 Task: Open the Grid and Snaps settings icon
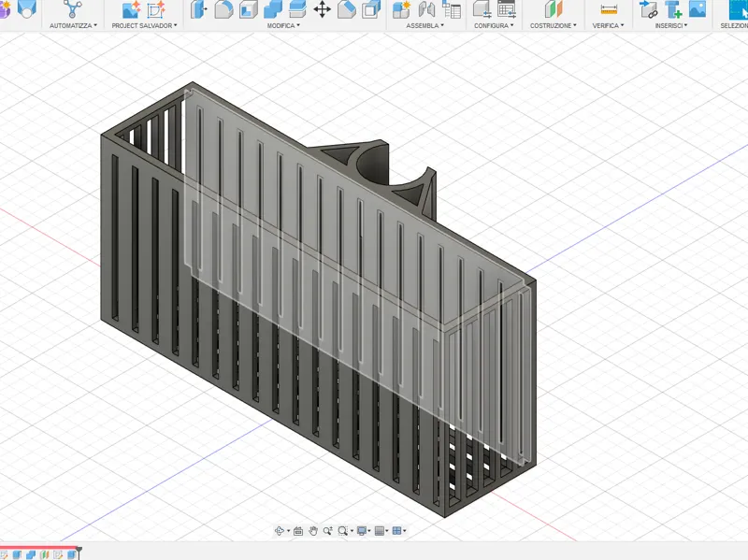coord(380,530)
